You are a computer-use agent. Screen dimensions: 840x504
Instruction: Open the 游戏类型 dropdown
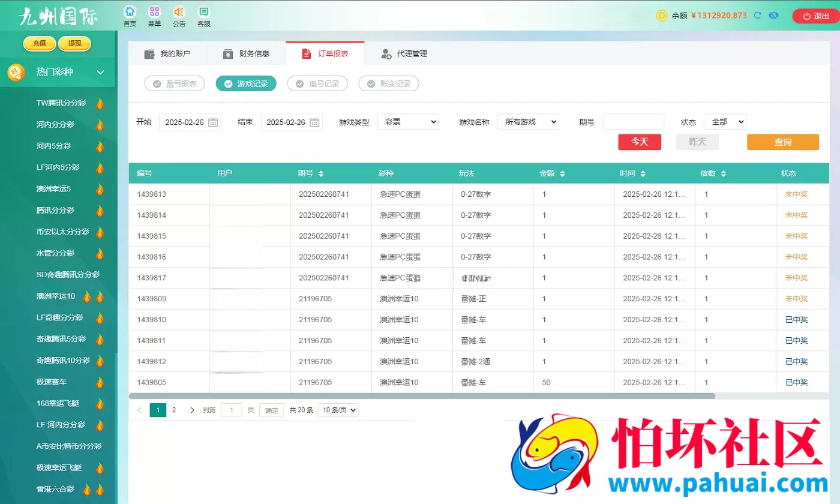click(408, 122)
